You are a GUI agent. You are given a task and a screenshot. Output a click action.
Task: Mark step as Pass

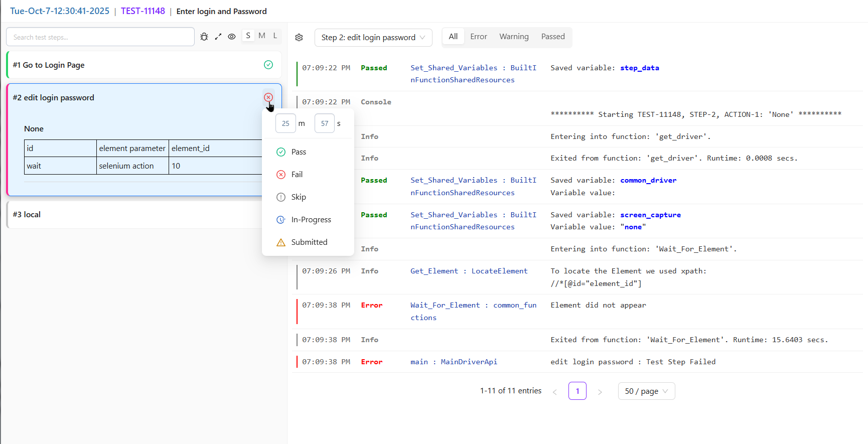pyautogui.click(x=298, y=152)
